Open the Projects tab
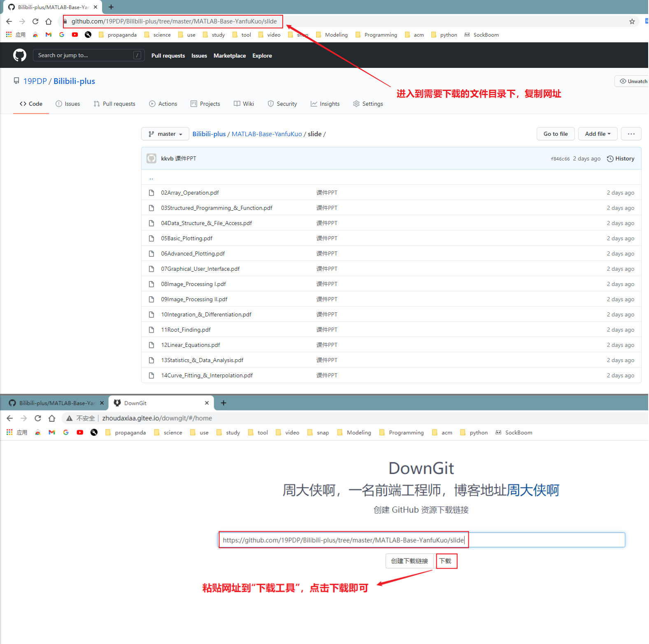This screenshot has width=649, height=644. click(x=205, y=104)
